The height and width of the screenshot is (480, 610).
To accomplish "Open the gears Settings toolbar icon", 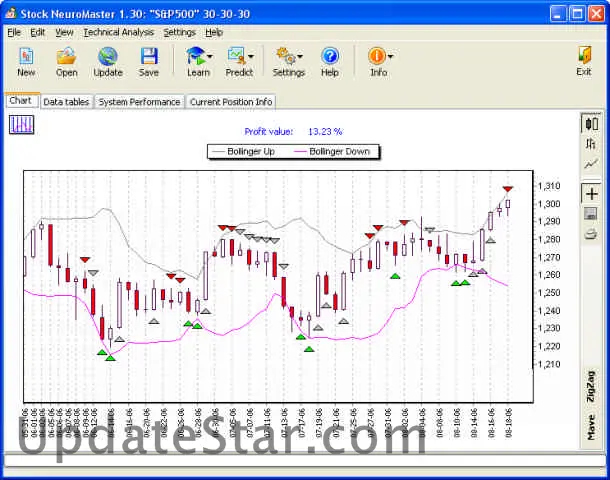I will [x=286, y=57].
